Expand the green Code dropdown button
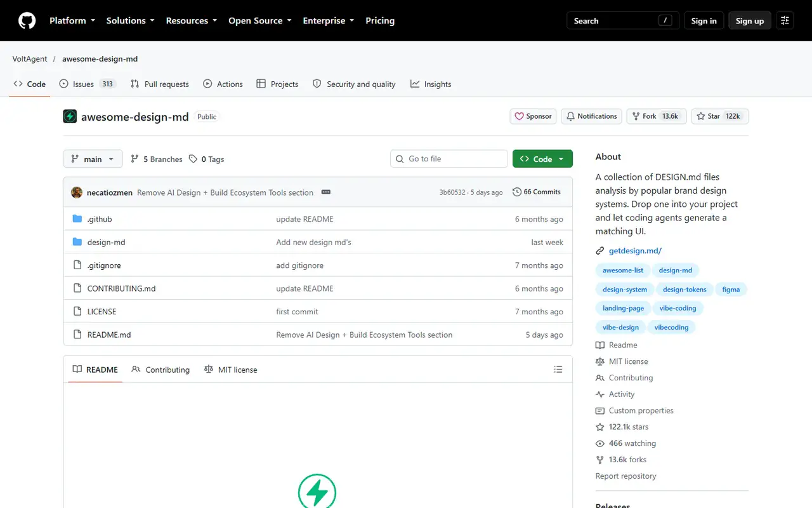This screenshot has height=508, width=812. [x=542, y=159]
